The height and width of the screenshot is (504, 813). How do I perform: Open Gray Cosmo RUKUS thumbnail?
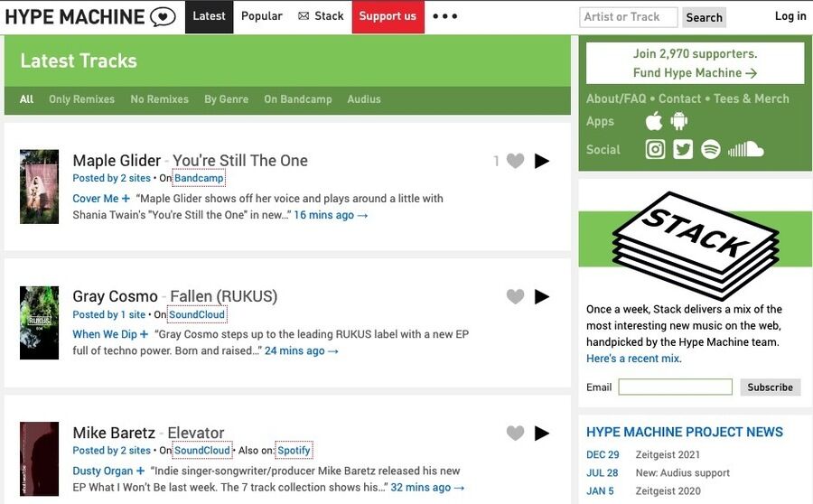[39, 322]
